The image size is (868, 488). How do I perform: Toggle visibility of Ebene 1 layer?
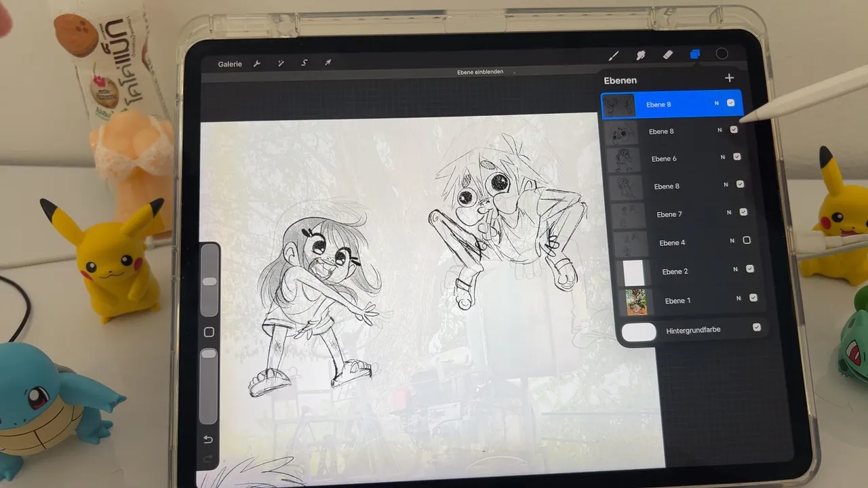(753, 298)
